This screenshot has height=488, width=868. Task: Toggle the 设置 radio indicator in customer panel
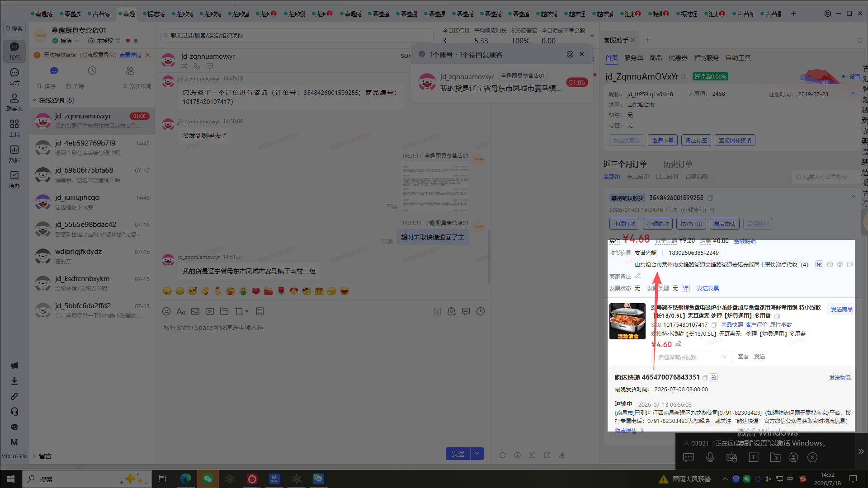844,76
